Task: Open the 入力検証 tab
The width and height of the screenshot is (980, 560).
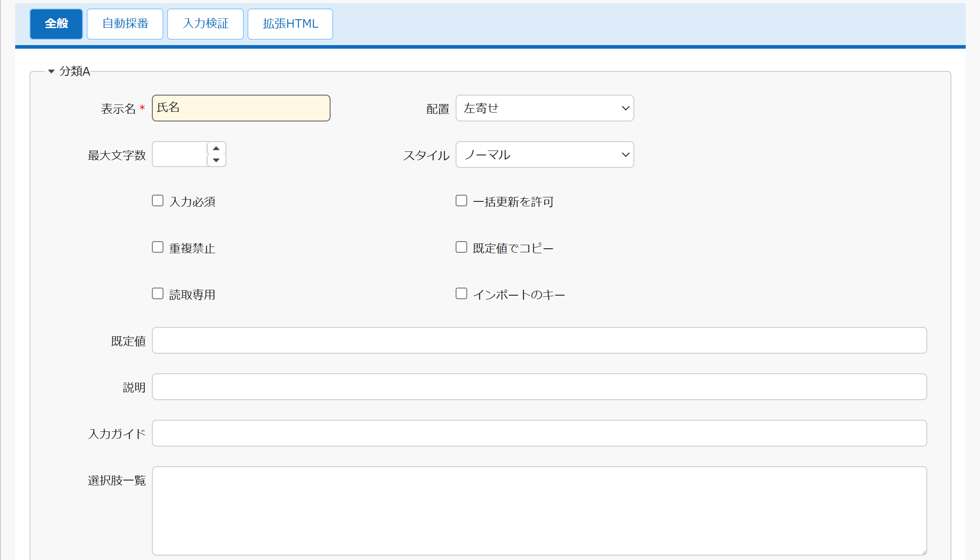Action: tap(205, 24)
